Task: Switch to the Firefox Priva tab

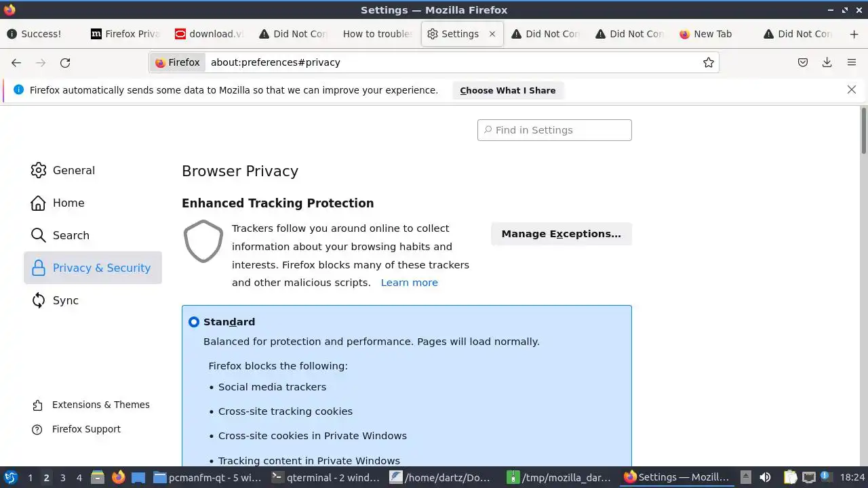Action: [125, 34]
